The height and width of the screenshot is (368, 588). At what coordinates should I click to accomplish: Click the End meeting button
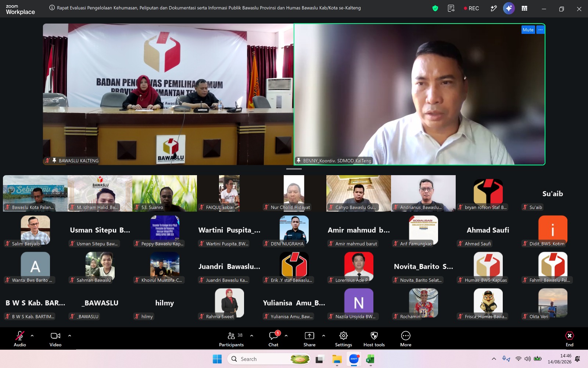570,339
